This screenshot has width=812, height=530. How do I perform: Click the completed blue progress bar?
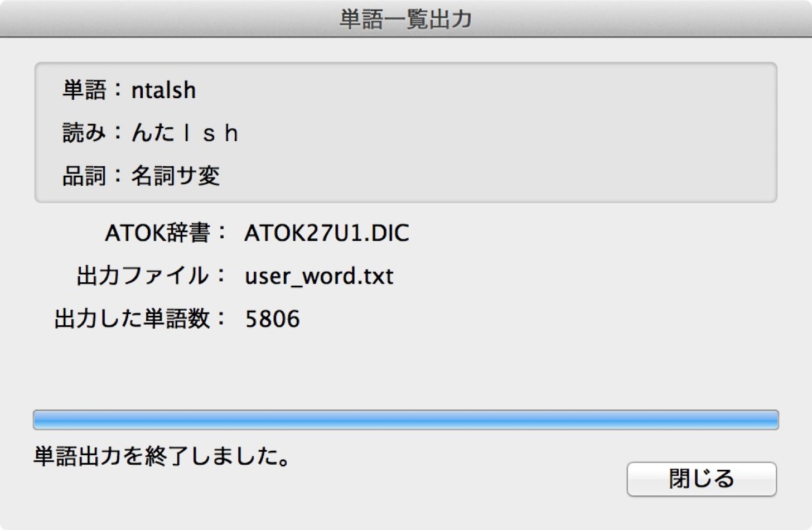[x=406, y=420]
